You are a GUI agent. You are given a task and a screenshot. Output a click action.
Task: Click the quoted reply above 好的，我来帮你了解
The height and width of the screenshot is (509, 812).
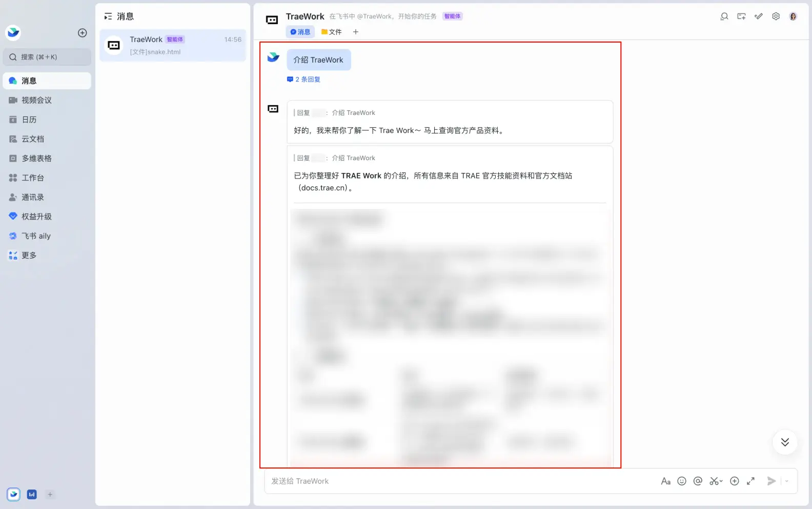(x=335, y=113)
